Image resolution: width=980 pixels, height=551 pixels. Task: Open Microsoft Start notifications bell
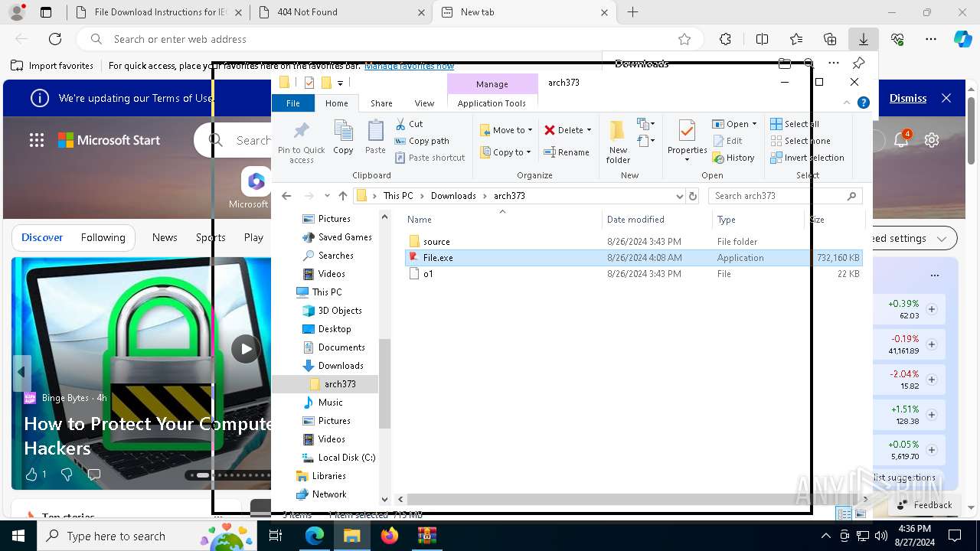click(x=901, y=140)
